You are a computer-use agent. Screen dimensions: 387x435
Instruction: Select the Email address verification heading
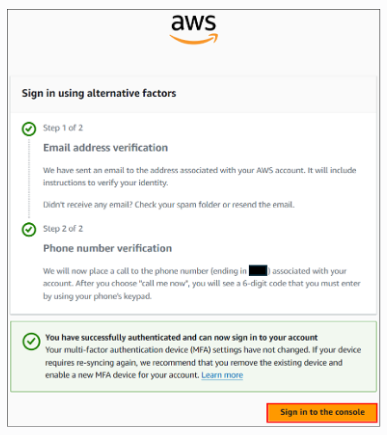105,148
